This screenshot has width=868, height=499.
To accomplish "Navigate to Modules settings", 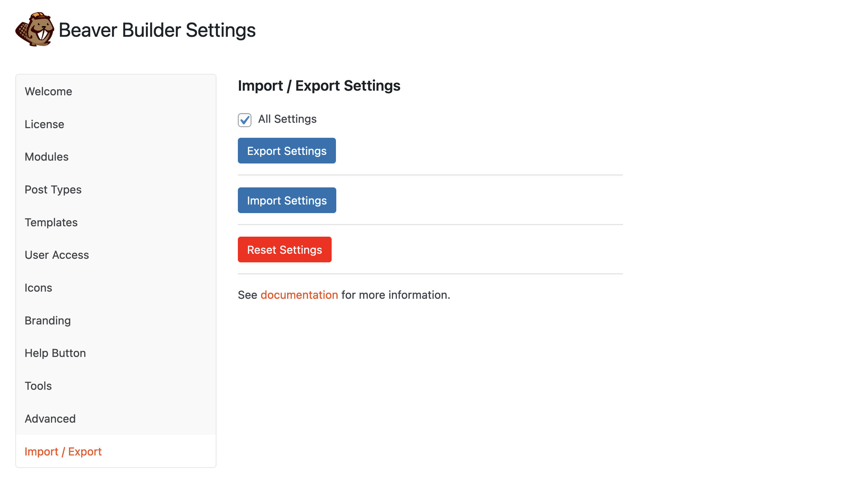I will [46, 157].
